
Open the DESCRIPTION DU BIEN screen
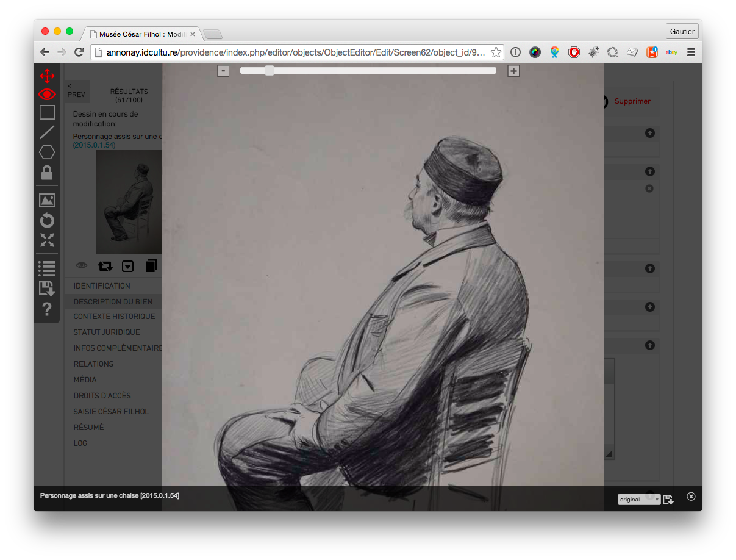point(113,301)
